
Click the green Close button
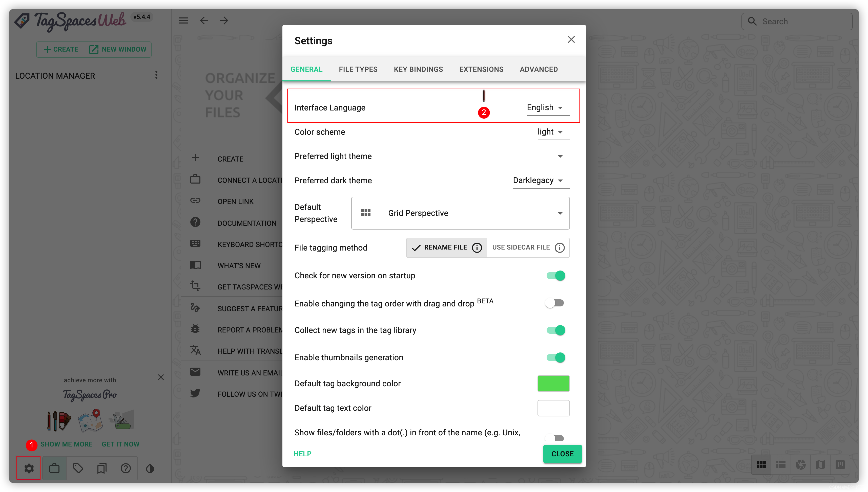562,454
